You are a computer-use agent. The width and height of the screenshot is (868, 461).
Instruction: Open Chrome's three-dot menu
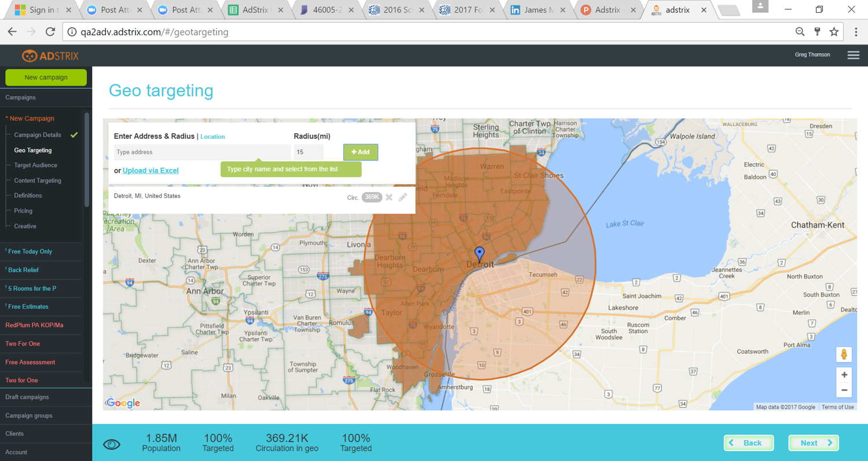tap(856, 32)
